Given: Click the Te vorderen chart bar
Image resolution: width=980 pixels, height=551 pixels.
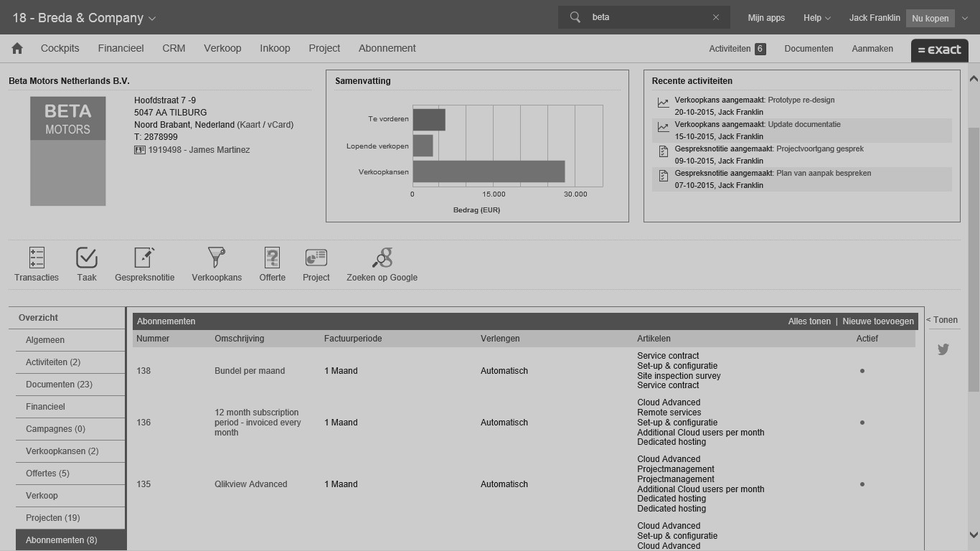Looking at the screenshot, I should [429, 120].
